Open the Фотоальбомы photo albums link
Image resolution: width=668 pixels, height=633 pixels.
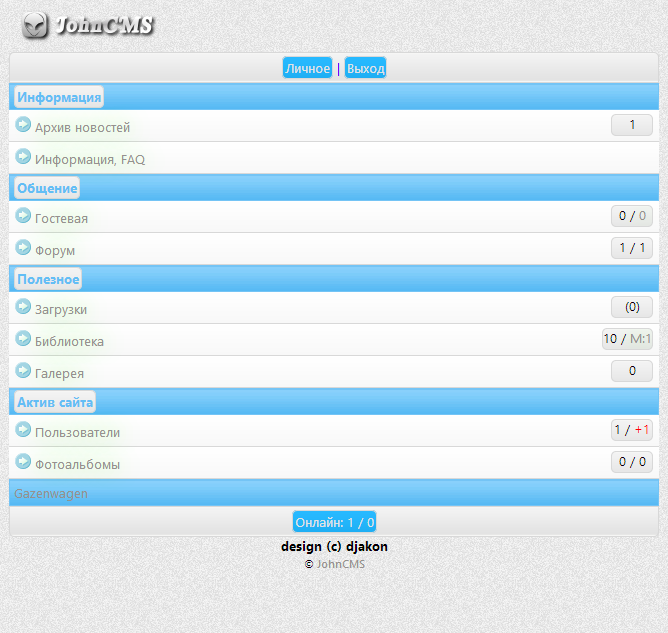(x=78, y=464)
